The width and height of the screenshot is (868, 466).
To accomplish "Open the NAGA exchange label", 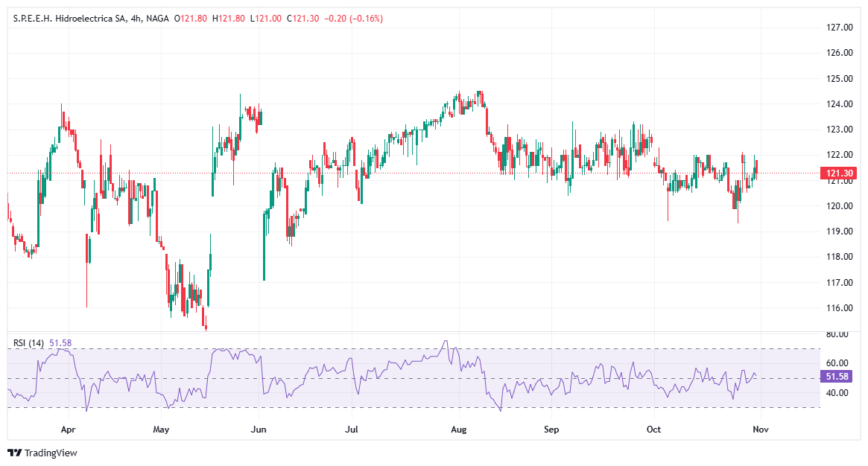I will click(156, 16).
